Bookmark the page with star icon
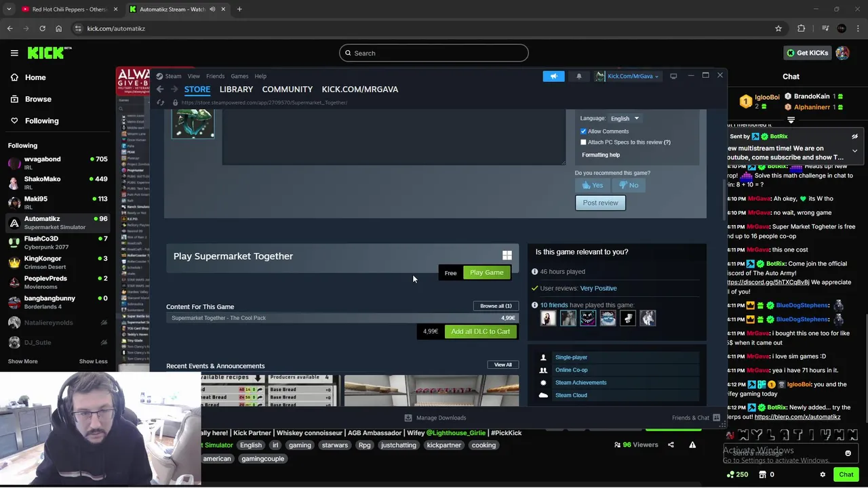This screenshot has width=868, height=488. (778, 28)
